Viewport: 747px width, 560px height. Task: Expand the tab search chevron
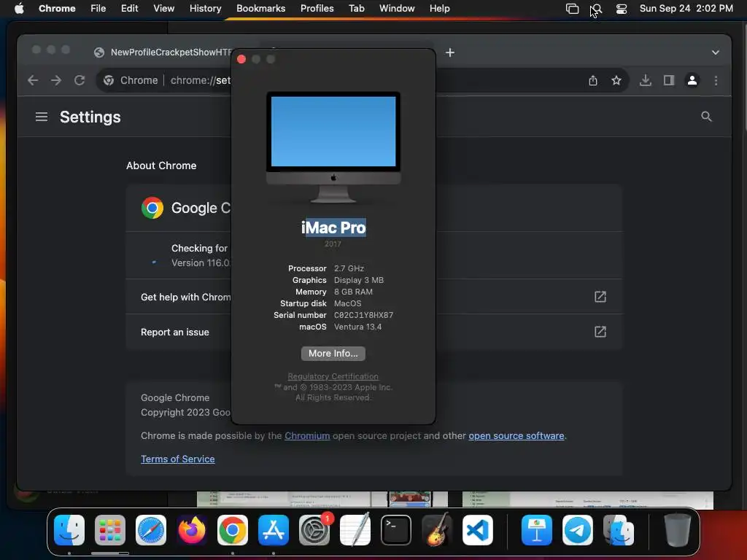pyautogui.click(x=715, y=52)
